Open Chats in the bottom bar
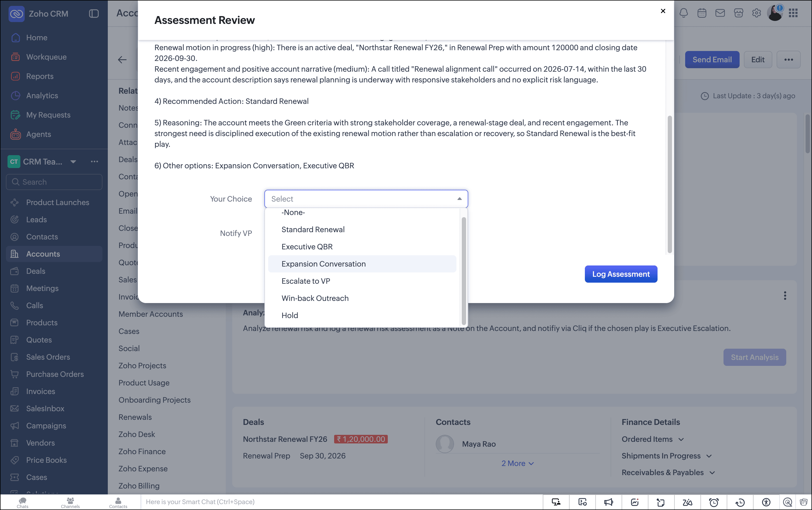This screenshot has width=812, height=510. (x=23, y=502)
